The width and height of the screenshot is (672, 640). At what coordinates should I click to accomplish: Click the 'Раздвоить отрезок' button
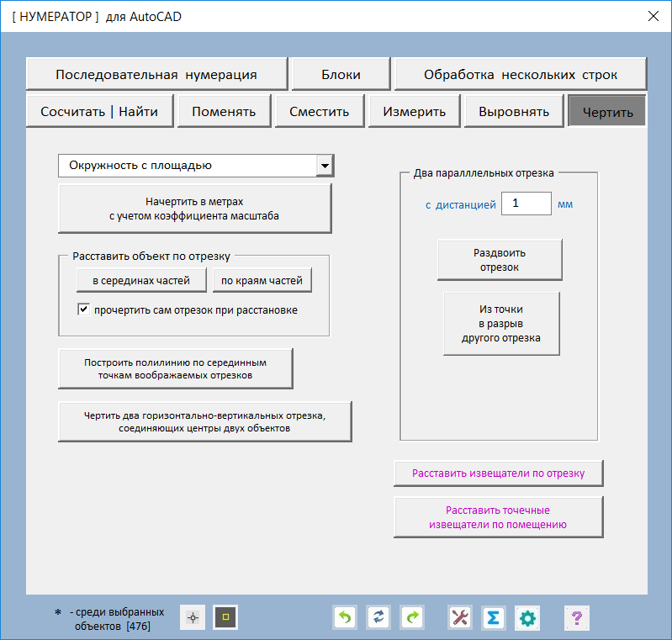coord(500,260)
